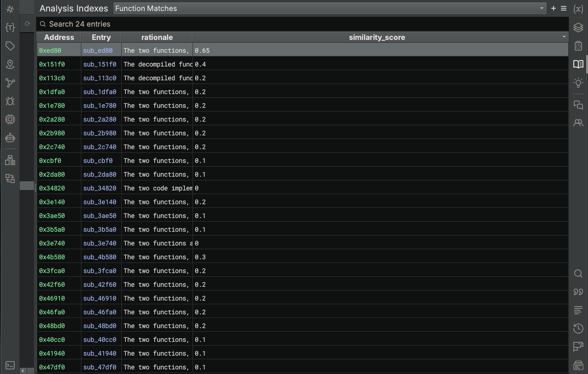This screenshot has width=588, height=374.
Task: Click the horizontal scrollbar left arrow
Action: 23,371
